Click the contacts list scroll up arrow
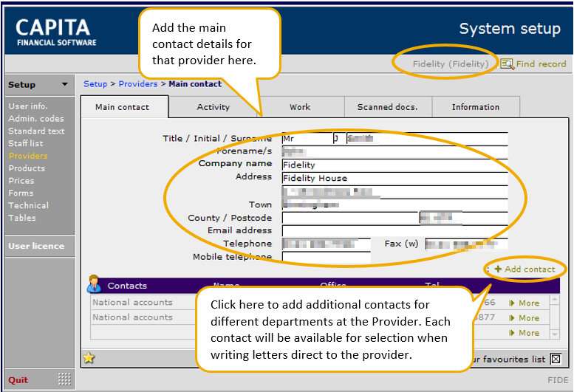This screenshot has width=574, height=392. (x=555, y=300)
